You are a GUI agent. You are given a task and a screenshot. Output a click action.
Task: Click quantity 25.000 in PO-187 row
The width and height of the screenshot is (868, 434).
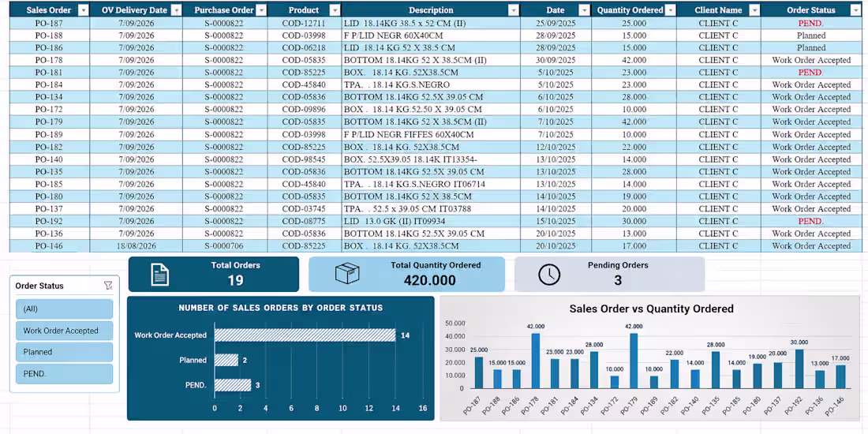634,23
